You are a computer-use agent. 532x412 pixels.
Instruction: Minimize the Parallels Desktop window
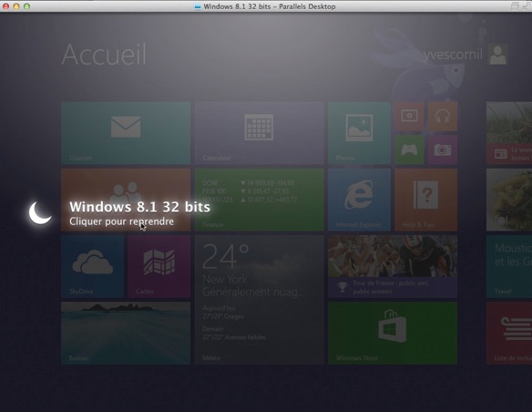click(16, 6)
